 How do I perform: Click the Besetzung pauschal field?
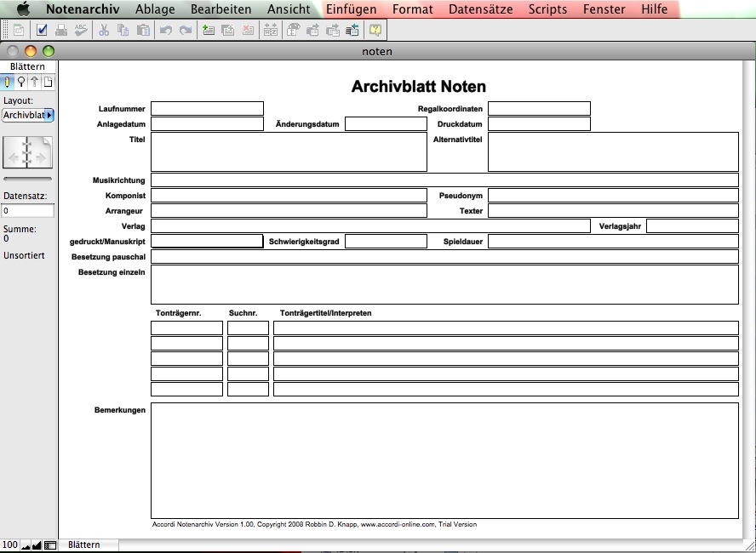pyautogui.click(x=444, y=256)
